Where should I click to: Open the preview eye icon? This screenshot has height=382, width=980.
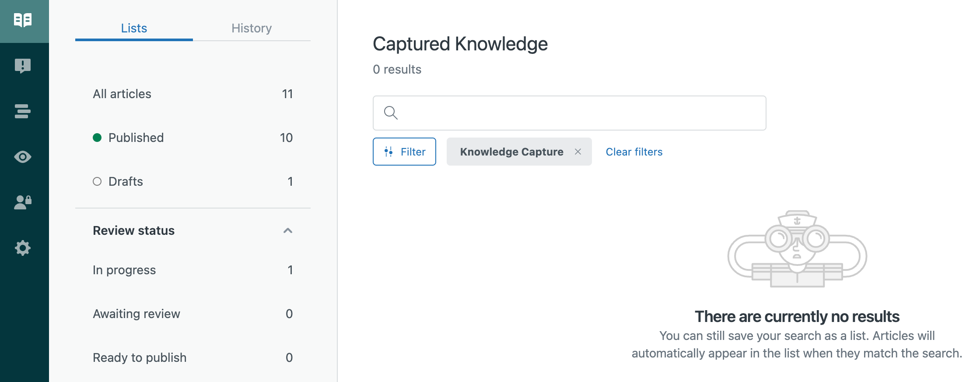click(x=23, y=157)
